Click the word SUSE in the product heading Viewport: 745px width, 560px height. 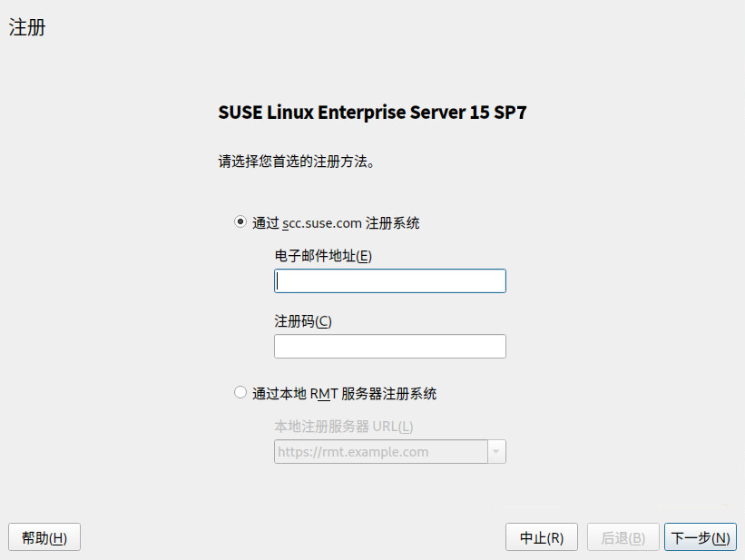[240, 113]
